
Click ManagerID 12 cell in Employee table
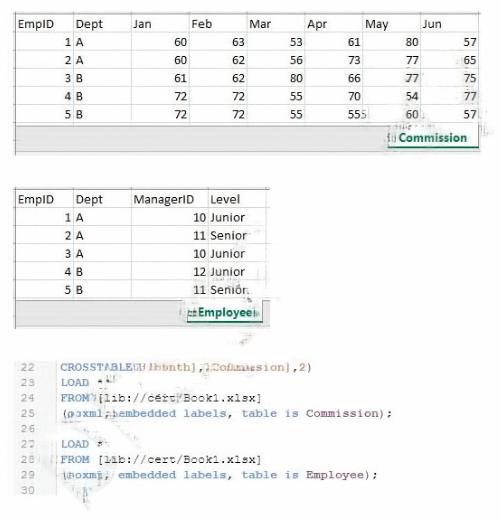tap(170, 272)
